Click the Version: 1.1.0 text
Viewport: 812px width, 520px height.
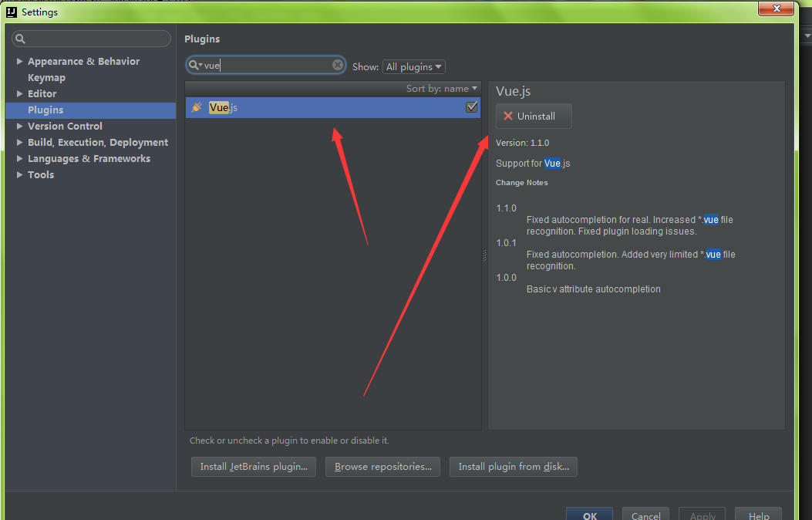(523, 143)
